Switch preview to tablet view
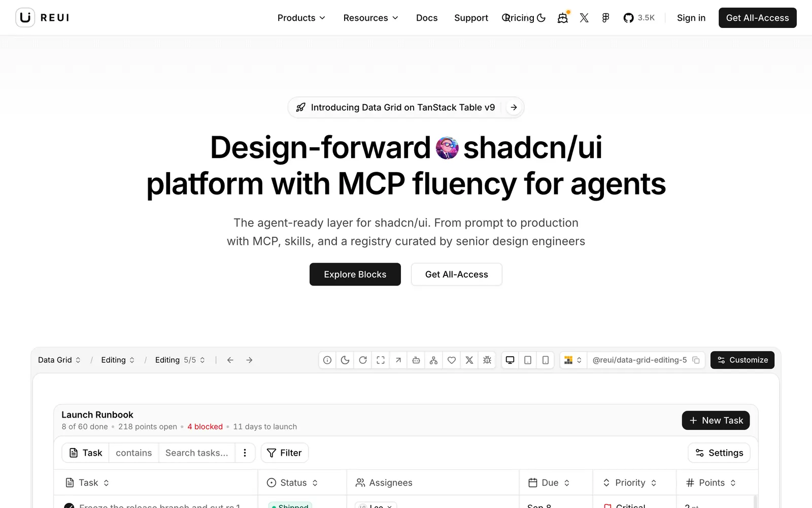The height and width of the screenshot is (508, 812). pos(528,360)
